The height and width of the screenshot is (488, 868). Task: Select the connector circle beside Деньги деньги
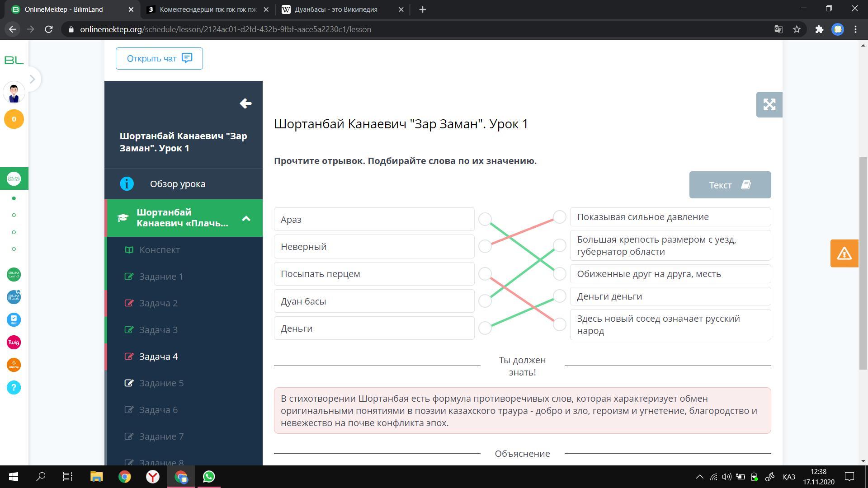[x=559, y=296]
